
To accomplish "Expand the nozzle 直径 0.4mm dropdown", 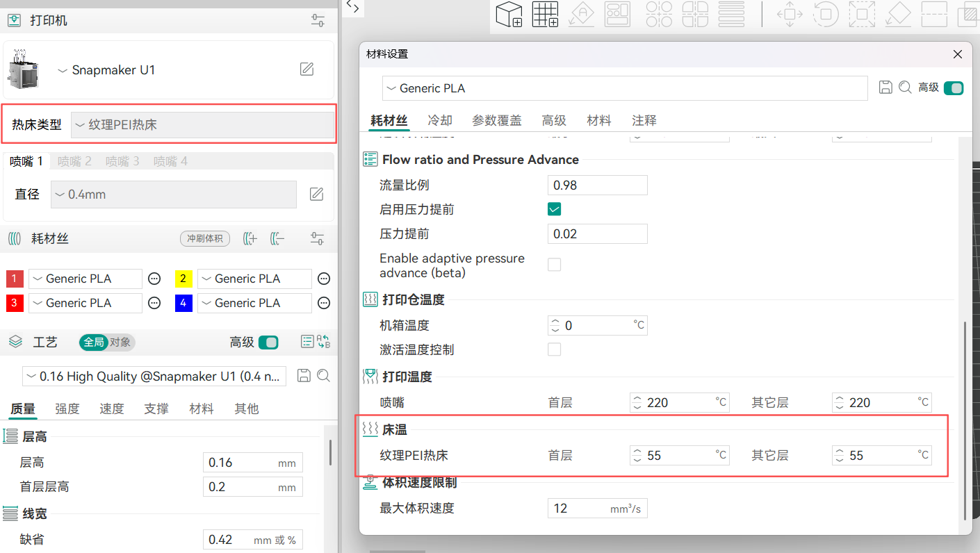I will [x=173, y=195].
